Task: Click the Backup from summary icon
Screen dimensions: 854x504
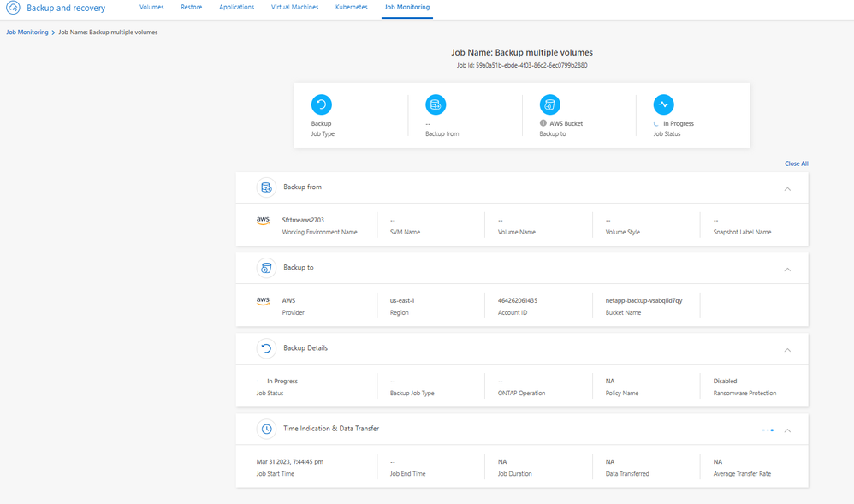Action: pos(436,104)
